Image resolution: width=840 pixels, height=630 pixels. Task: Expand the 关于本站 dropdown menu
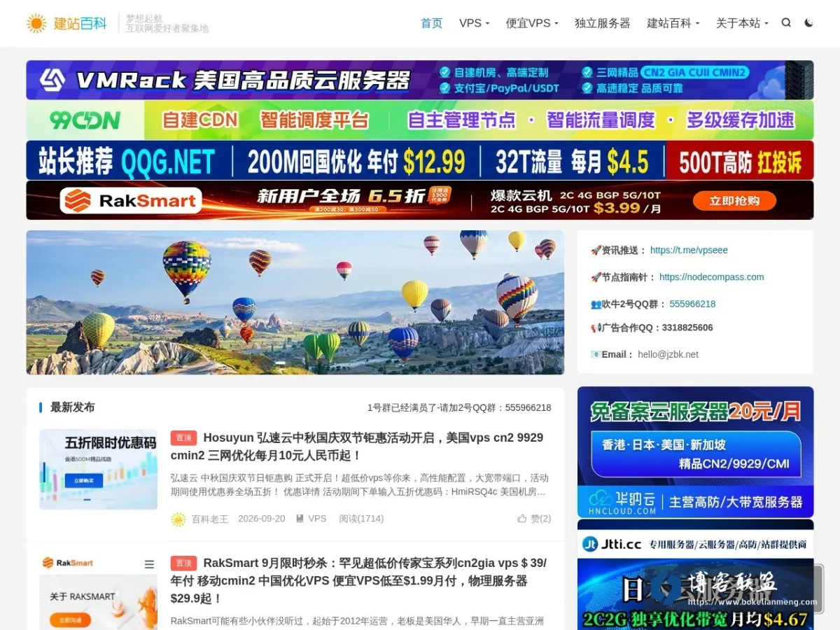click(742, 23)
